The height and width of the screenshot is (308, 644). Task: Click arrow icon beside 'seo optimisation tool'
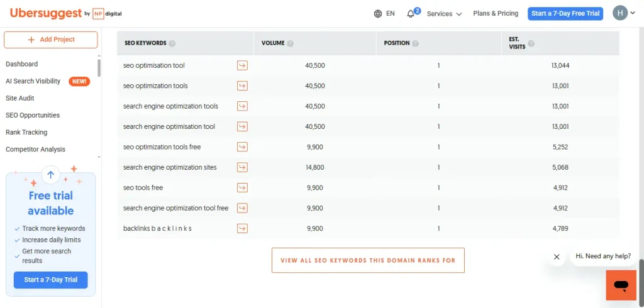pyautogui.click(x=242, y=65)
